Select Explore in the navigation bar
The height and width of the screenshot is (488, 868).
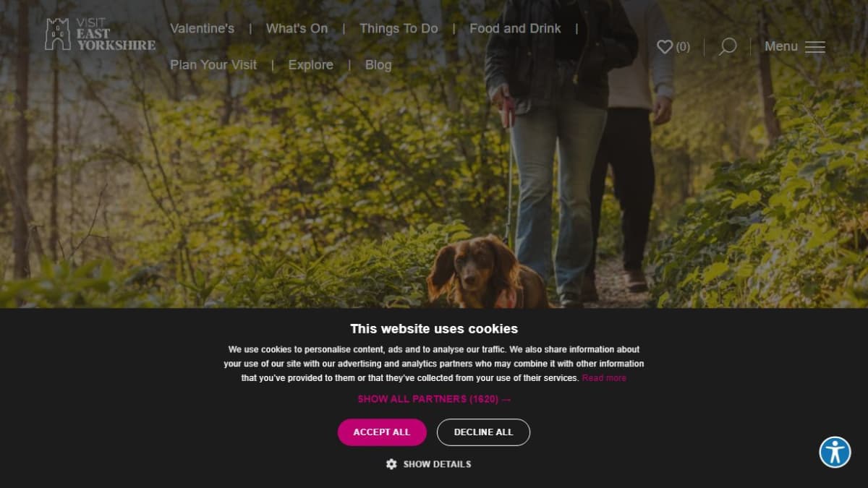[x=311, y=64]
